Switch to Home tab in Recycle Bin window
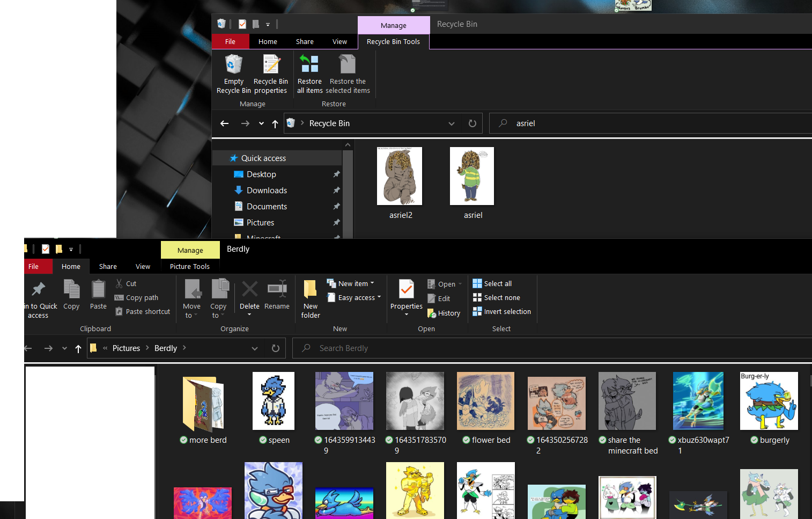Screen dimensions: 812x519 (268, 41)
